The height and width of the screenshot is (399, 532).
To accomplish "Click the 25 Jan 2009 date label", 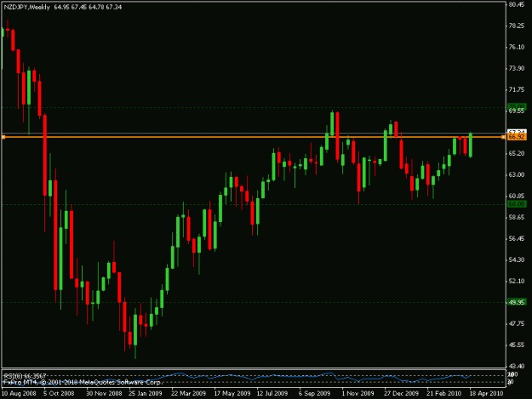I will tap(146, 394).
